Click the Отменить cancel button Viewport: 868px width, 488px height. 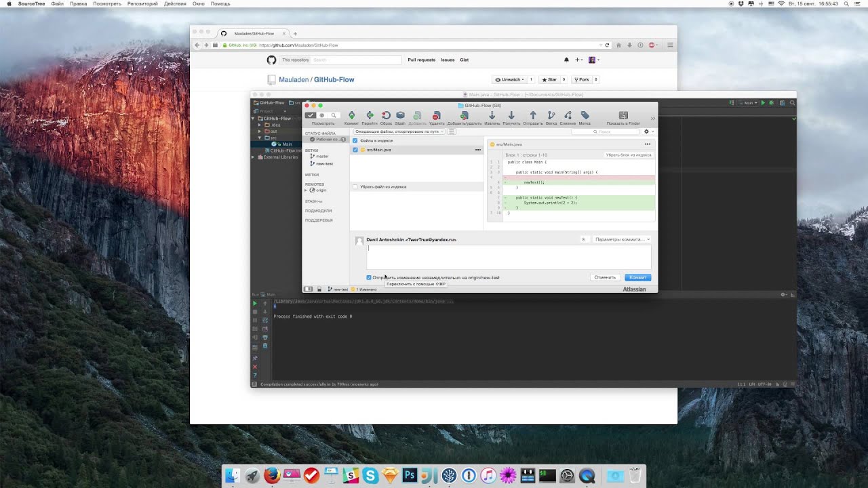point(605,277)
